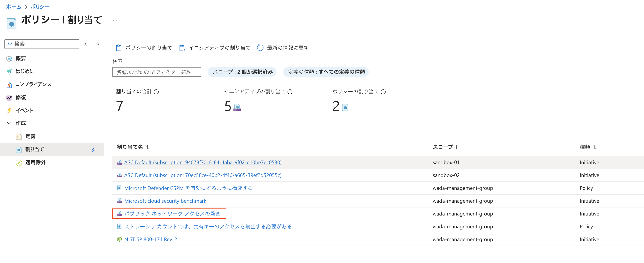
Task: Click the 定義 definition icon
Action: (19, 137)
